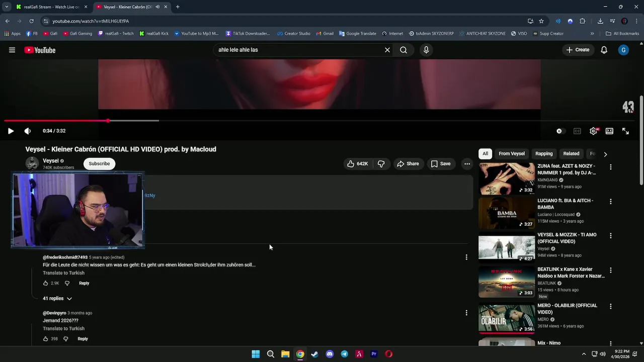Image resolution: width=644 pixels, height=362 pixels.
Task: Click the address bar URL field
Action: point(282,21)
